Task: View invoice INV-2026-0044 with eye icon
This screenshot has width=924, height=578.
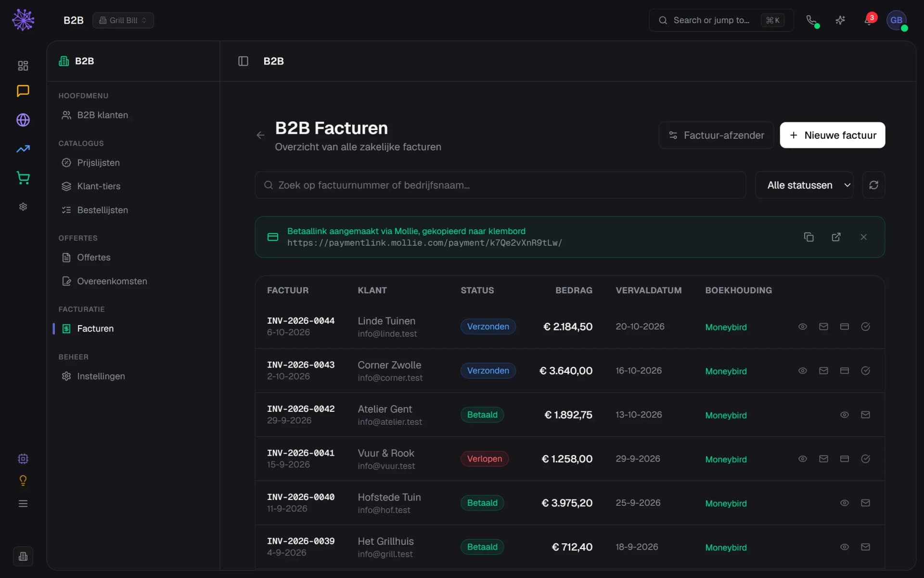Action: click(803, 327)
